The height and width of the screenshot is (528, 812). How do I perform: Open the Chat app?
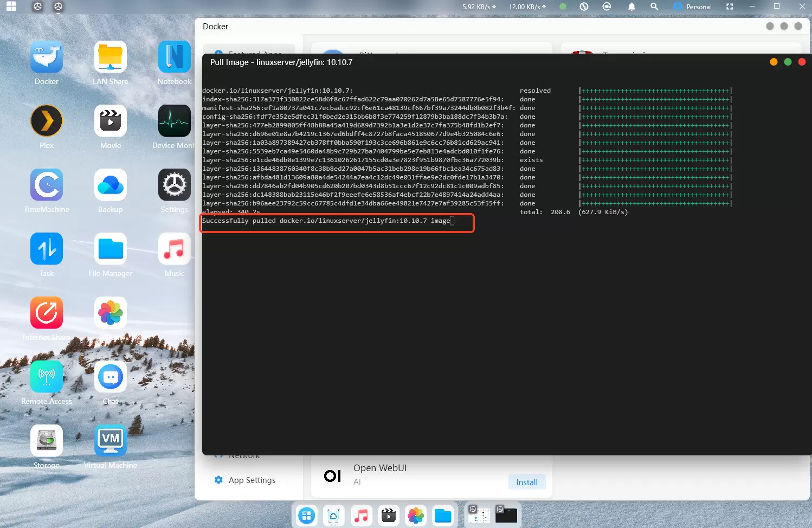(111, 377)
